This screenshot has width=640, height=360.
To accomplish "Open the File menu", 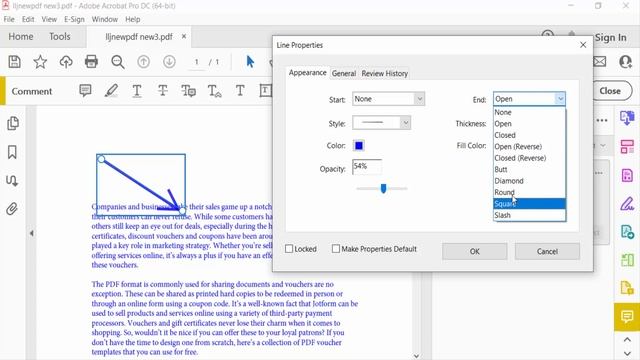I will click(9, 19).
